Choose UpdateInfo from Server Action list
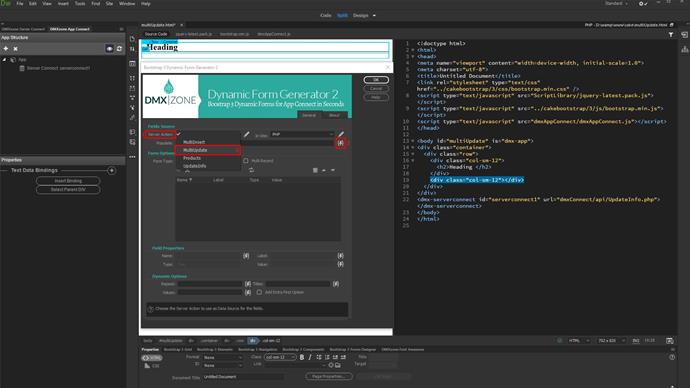The height and width of the screenshot is (388, 690). [208, 166]
